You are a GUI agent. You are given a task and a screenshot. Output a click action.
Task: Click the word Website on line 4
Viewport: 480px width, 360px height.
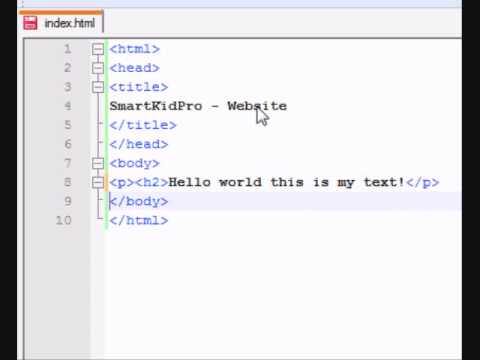point(257,106)
